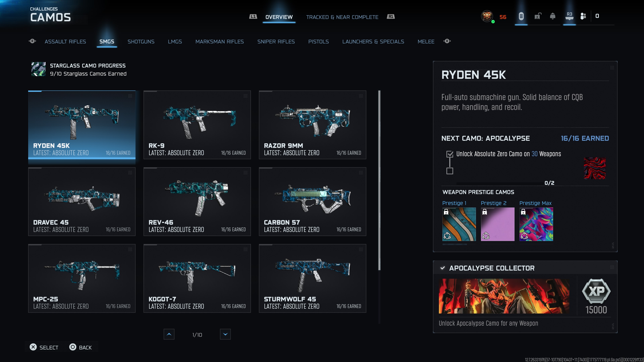Go to the next weapons page
Viewport: 644px width, 362px height.
point(225,334)
